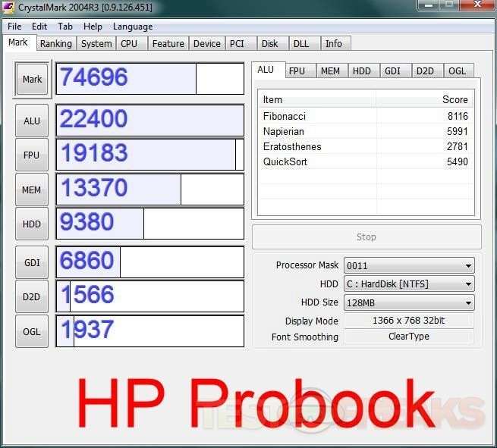497x448 pixels.
Task: Switch to the Ranking tab
Action: [55, 44]
